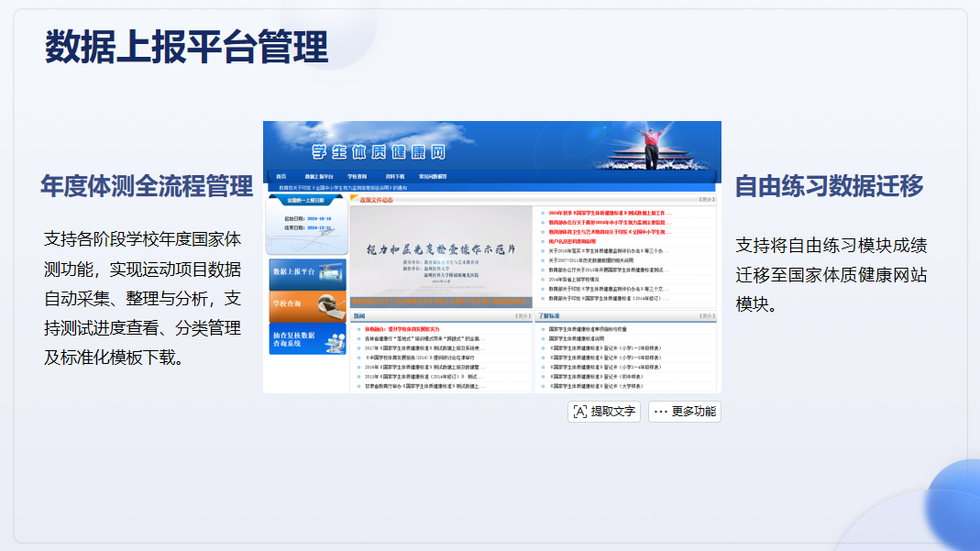Viewport: 980px width, 551px height.
Task: Open the 国家学生体质健康标准说明 link
Action: tap(577, 338)
